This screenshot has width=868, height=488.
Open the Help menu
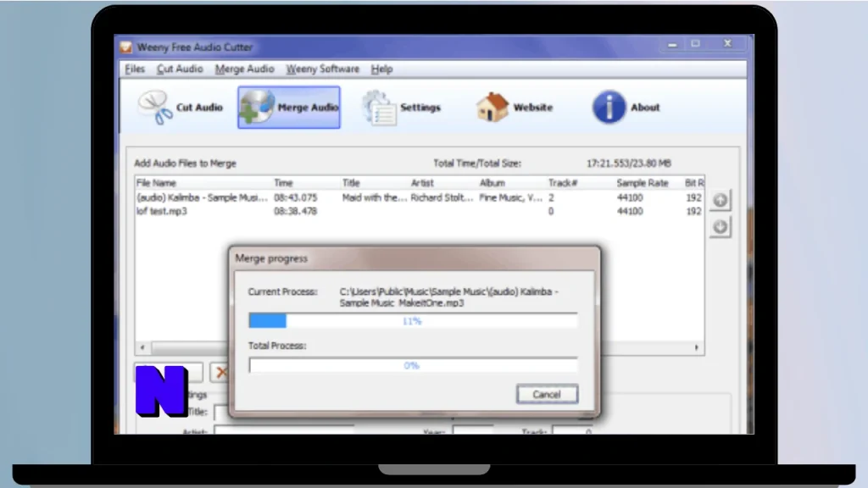381,69
